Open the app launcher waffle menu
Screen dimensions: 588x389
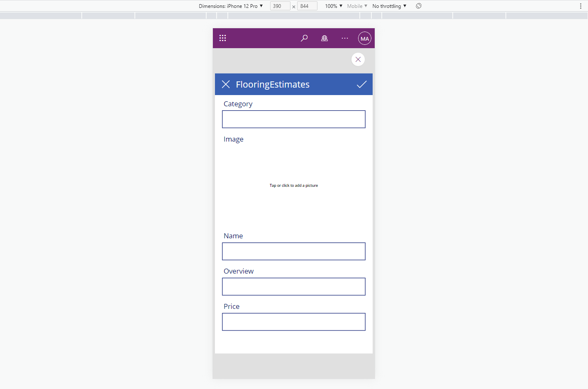pos(222,38)
